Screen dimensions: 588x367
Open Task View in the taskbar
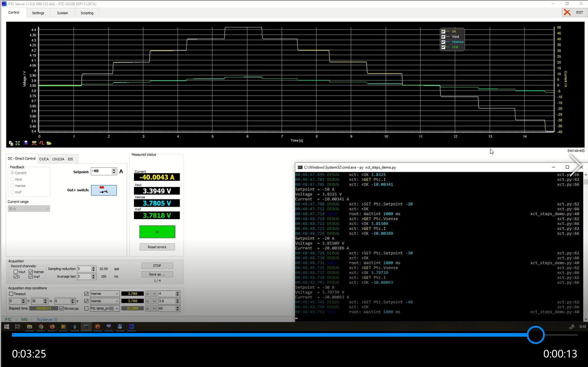tap(18, 327)
